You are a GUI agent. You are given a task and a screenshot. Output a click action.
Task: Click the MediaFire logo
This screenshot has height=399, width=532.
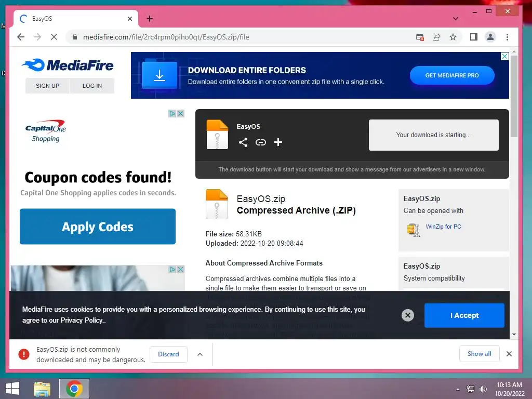68,65
